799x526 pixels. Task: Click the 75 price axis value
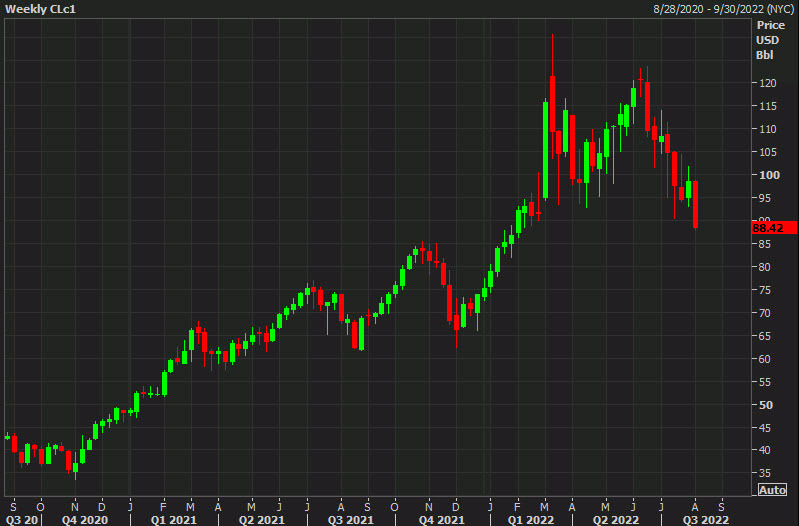765,290
